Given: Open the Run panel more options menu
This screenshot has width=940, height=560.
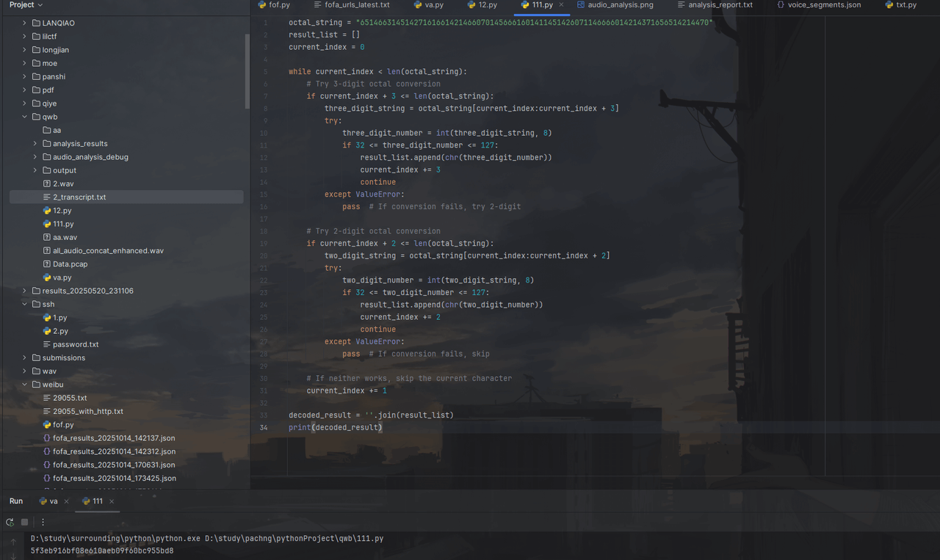Looking at the screenshot, I should pos(43,522).
